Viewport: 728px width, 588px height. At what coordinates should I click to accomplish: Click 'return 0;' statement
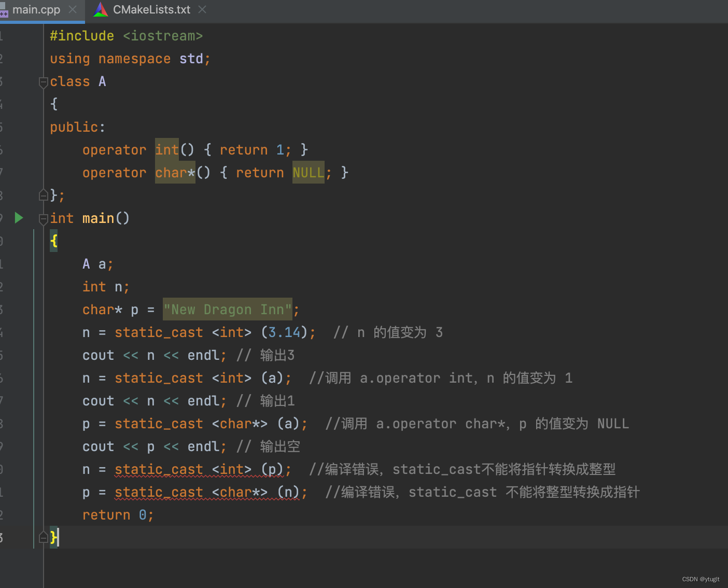pyautogui.click(x=118, y=515)
